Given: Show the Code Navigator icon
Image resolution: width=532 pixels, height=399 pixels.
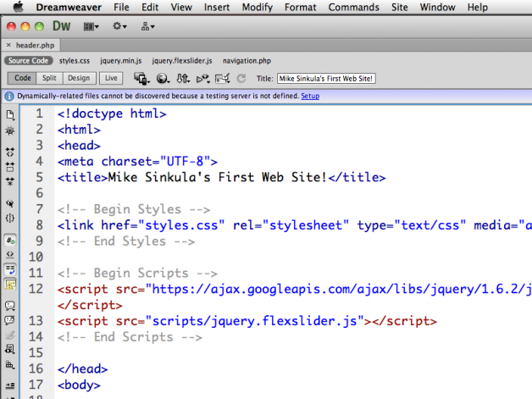Looking at the screenshot, I should click(x=10, y=131).
